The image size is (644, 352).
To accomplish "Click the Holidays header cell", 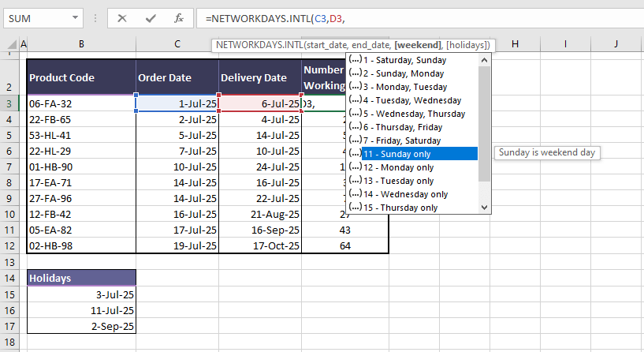I will point(81,278).
